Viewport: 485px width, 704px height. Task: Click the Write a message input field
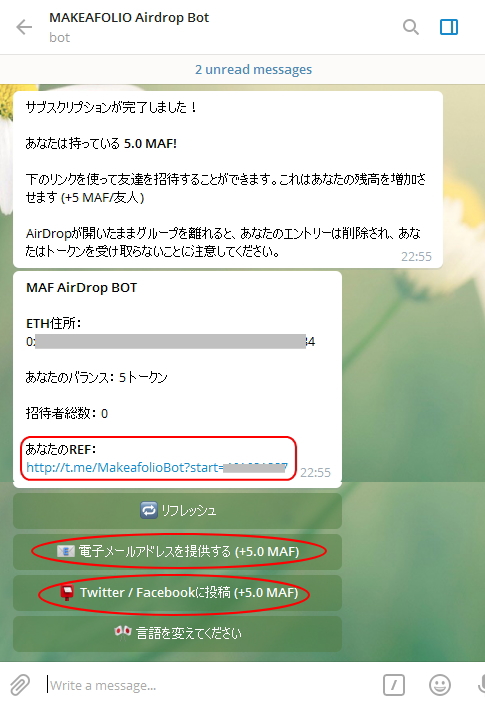[211, 685]
